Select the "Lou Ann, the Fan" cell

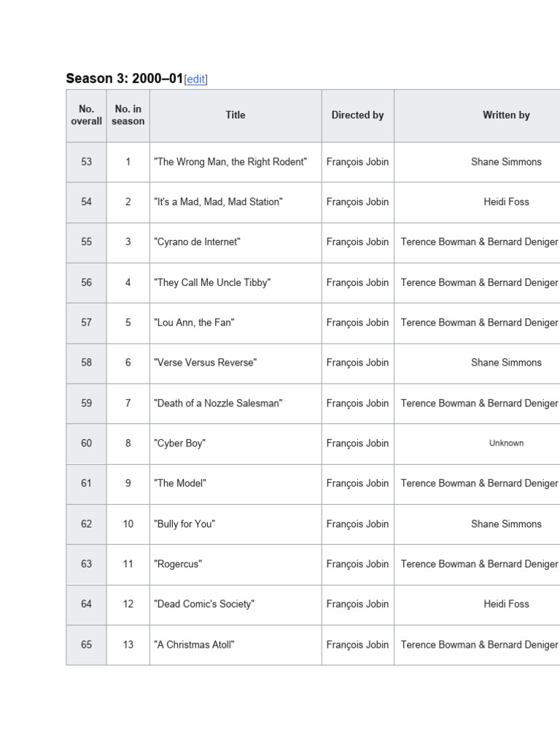(236, 322)
